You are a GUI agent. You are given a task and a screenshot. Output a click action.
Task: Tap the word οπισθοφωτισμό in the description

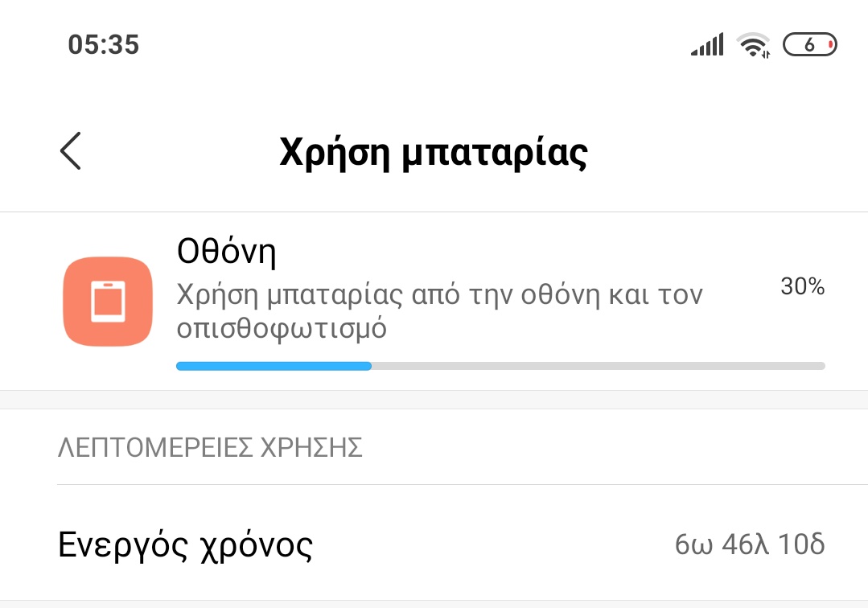click(282, 328)
